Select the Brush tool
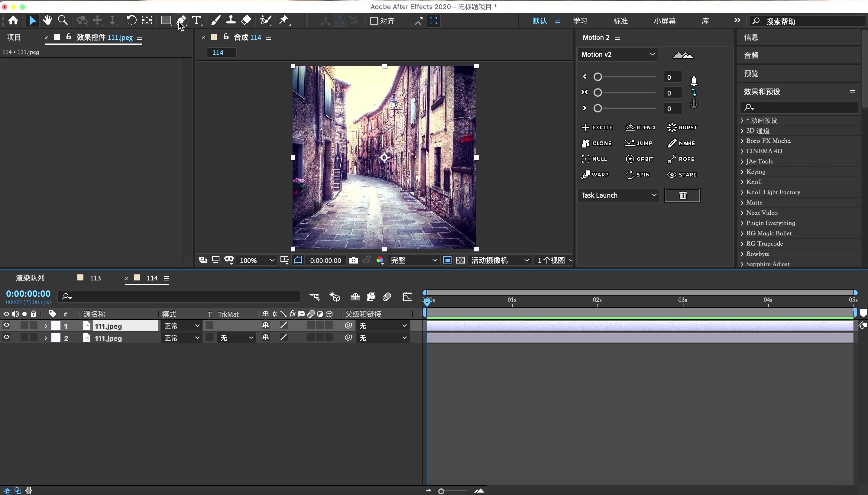This screenshot has height=495, width=868. click(215, 21)
